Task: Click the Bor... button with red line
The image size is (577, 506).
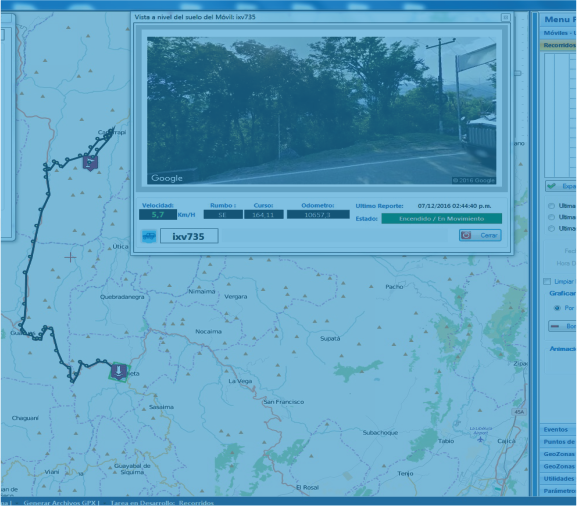Action: pos(562,326)
